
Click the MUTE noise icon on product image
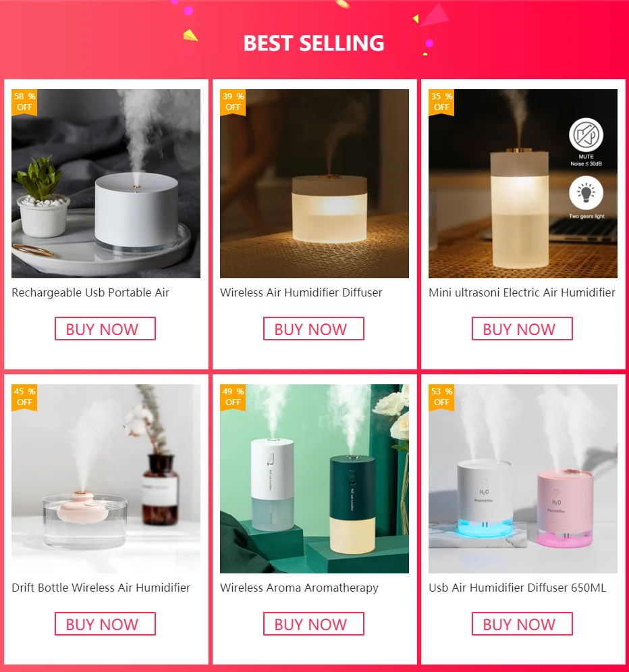click(586, 135)
